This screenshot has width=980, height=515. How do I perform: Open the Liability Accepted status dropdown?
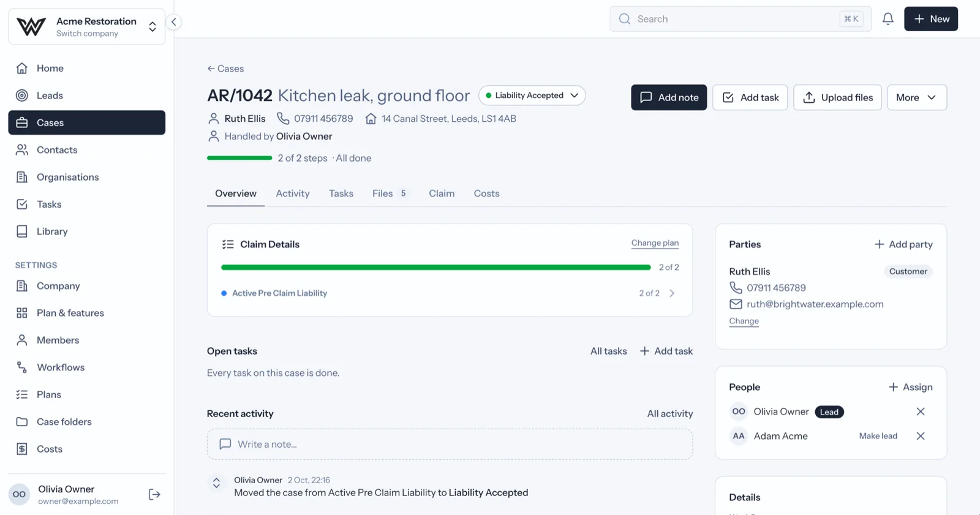pos(532,96)
